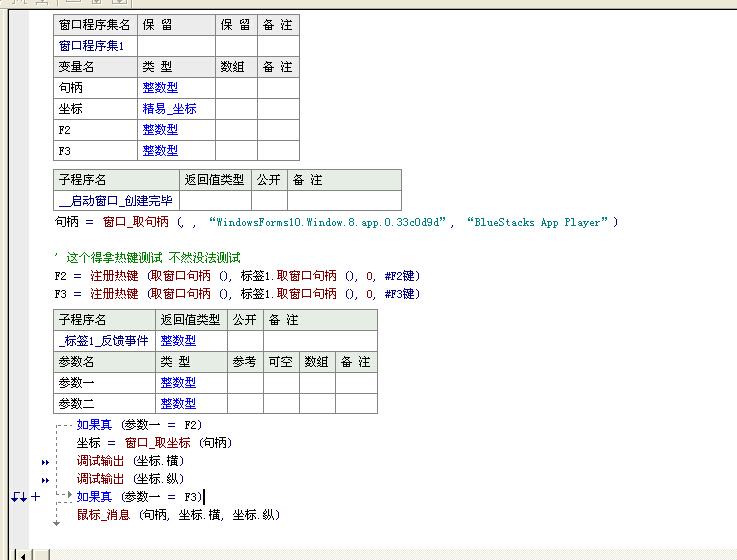Click the 调试输出 (坐标.纵) statement

(130, 479)
